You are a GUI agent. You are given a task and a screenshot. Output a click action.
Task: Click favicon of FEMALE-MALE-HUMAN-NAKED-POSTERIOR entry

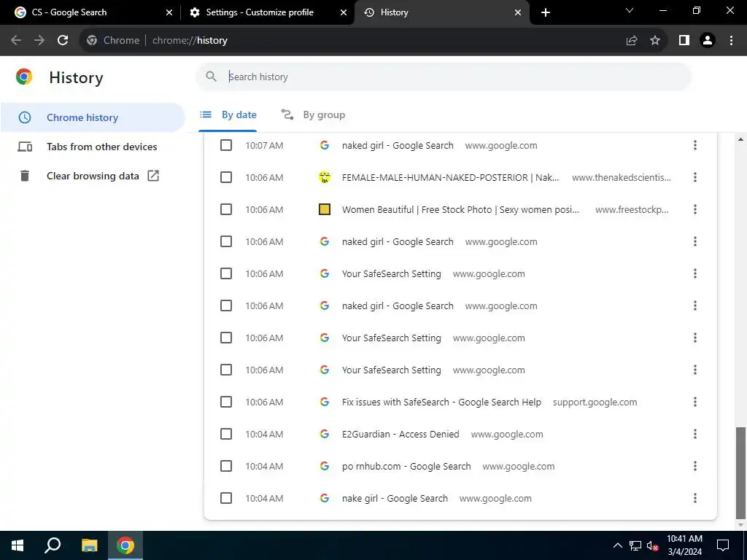click(x=325, y=177)
